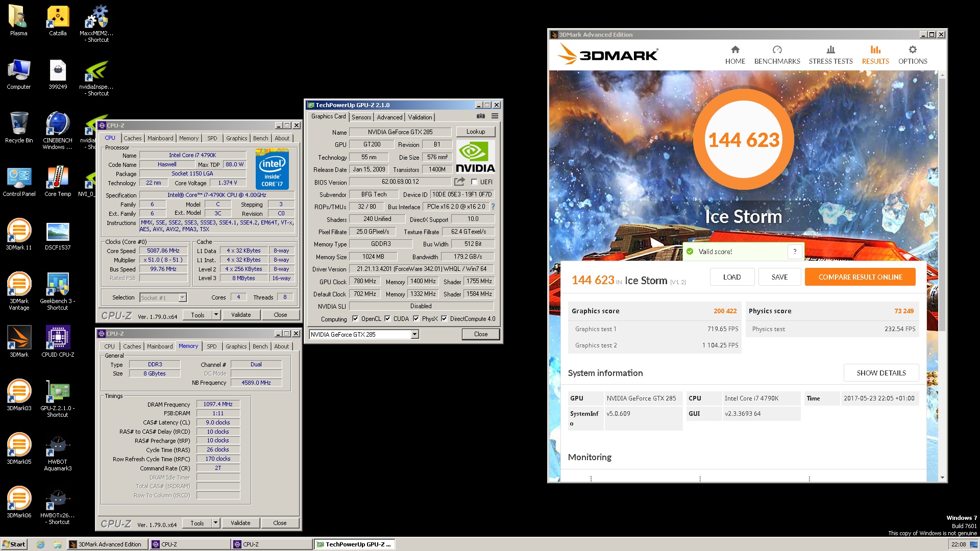Open SPD tab in lower CPU-Z window
The height and width of the screenshot is (551, 980).
point(212,346)
